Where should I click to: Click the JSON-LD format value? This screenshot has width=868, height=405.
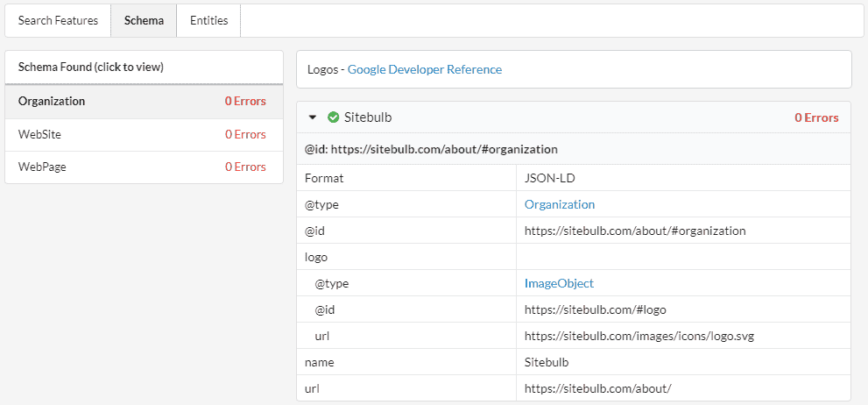[548, 178]
